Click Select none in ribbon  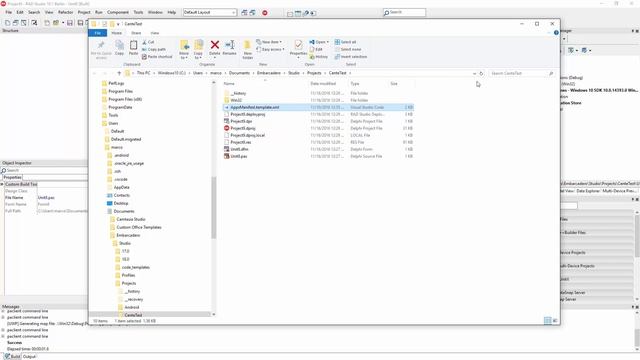(348, 49)
